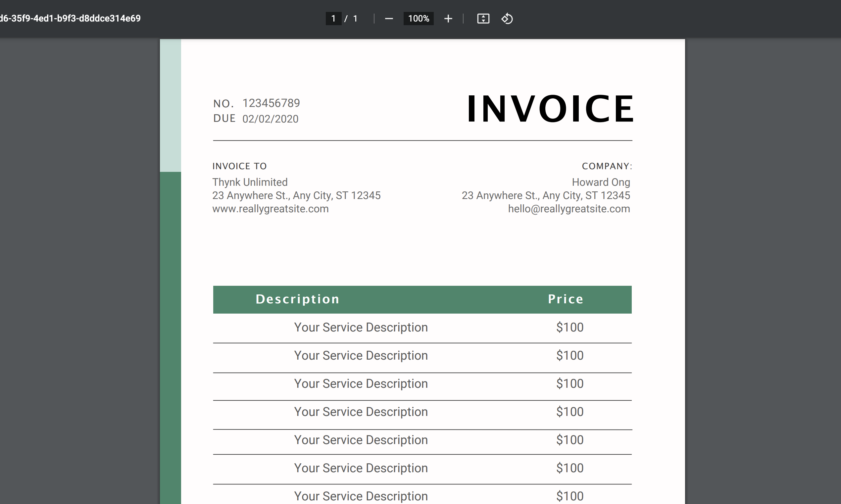Click the invoice number 123456789

271,103
